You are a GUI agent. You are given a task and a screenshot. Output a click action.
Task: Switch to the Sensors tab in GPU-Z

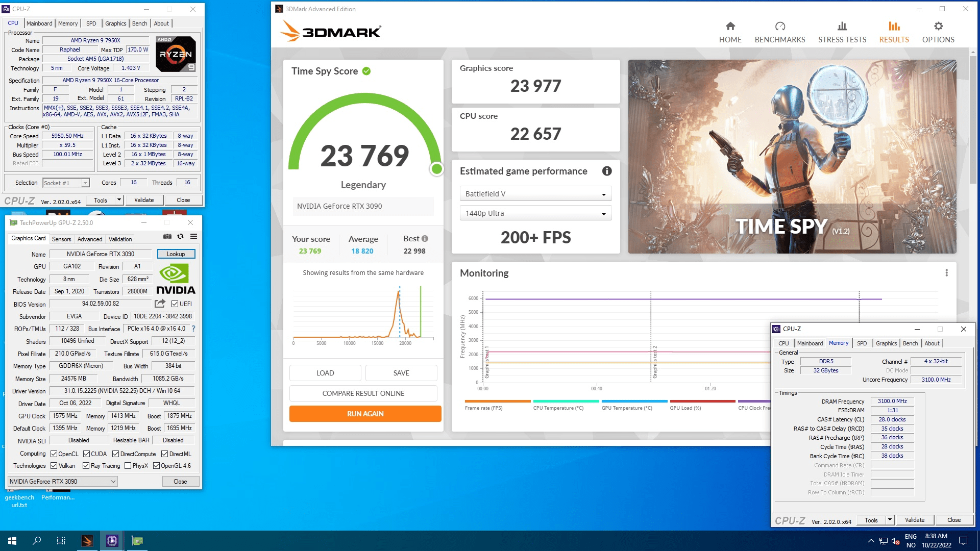coord(61,239)
